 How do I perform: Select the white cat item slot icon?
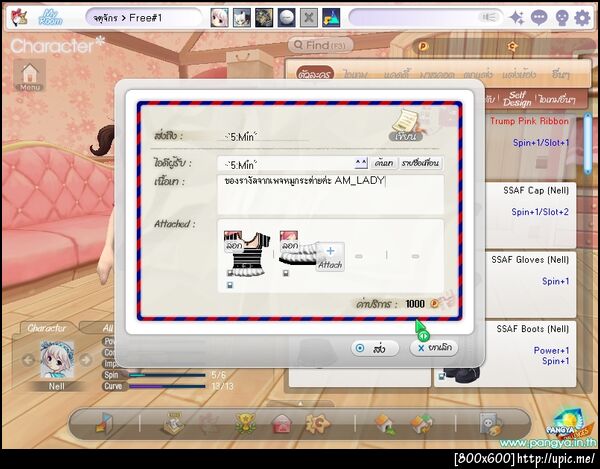coord(242,18)
